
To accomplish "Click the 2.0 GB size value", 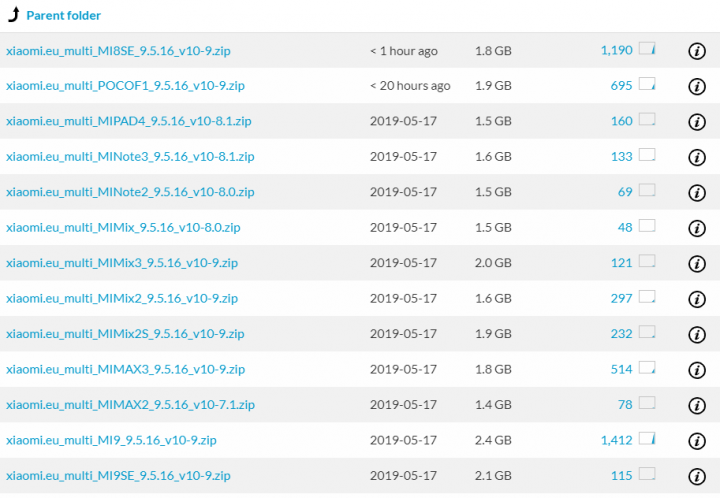I will (493, 263).
